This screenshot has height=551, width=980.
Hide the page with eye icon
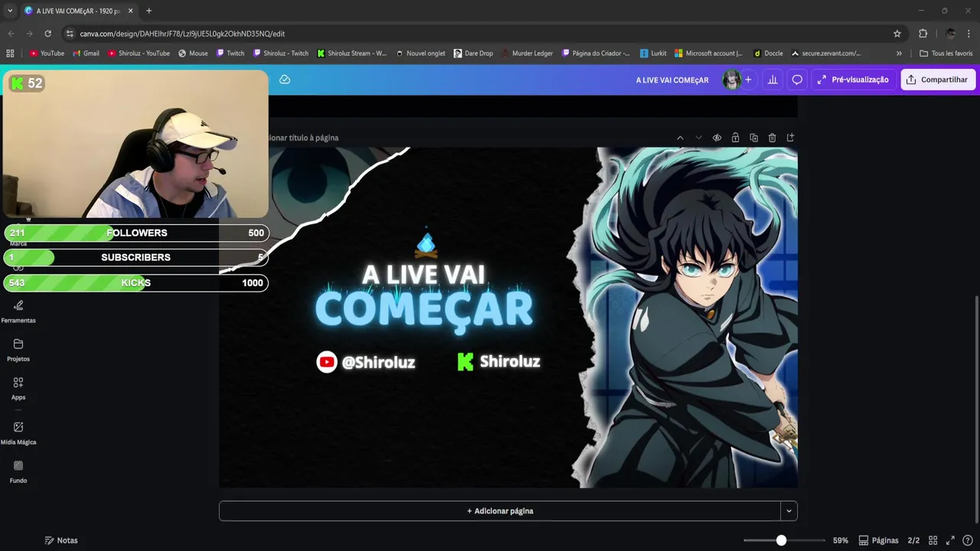[717, 138]
